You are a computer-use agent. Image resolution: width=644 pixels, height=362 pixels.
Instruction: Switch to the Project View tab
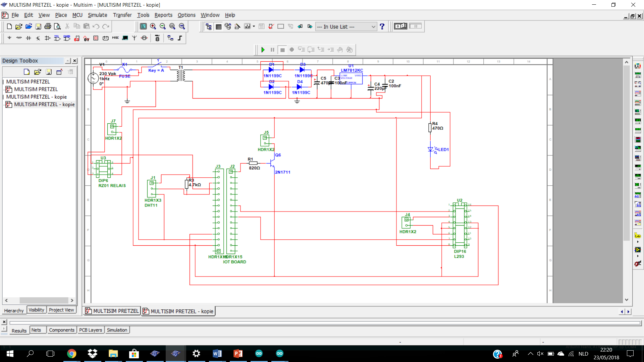pos(61,310)
